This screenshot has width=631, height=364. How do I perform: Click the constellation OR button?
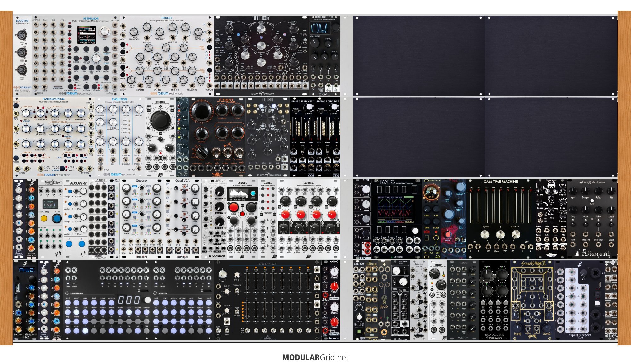(x=76, y=312)
